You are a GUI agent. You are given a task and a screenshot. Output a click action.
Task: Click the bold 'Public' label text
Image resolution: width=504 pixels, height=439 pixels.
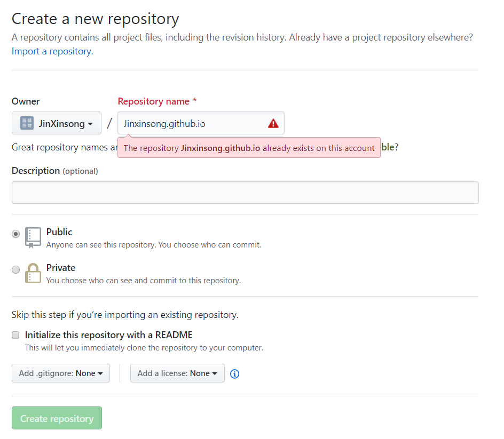(x=59, y=232)
